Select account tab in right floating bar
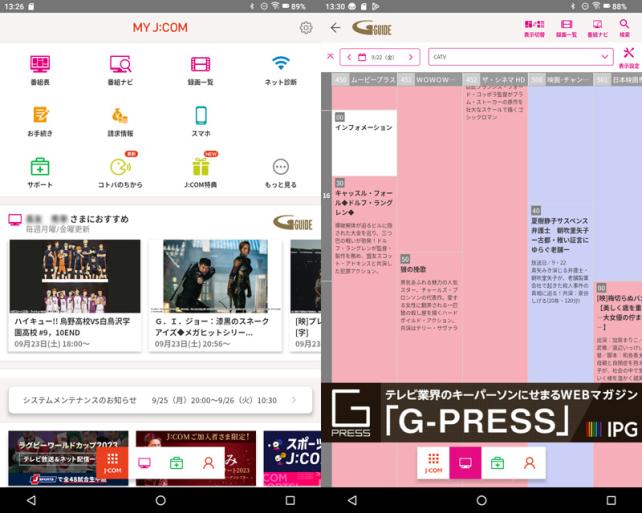This screenshot has width=642, height=513. 529,463
